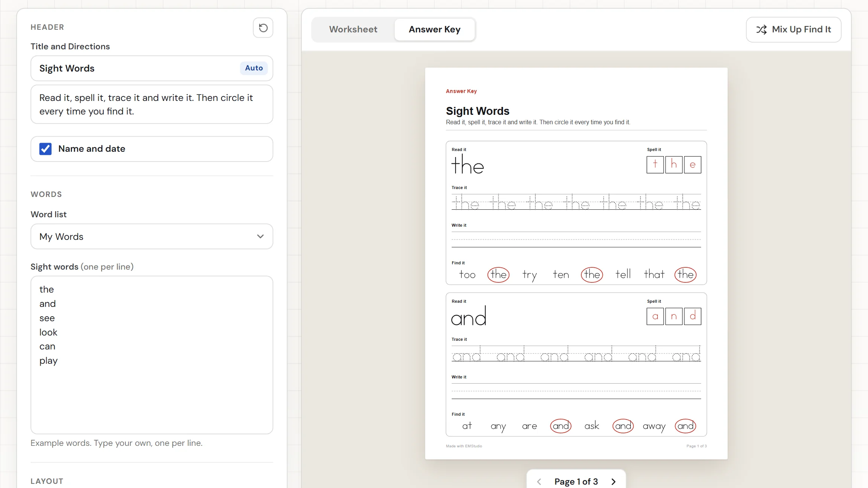
Task: Go to the next page arrow
Action: point(614,482)
